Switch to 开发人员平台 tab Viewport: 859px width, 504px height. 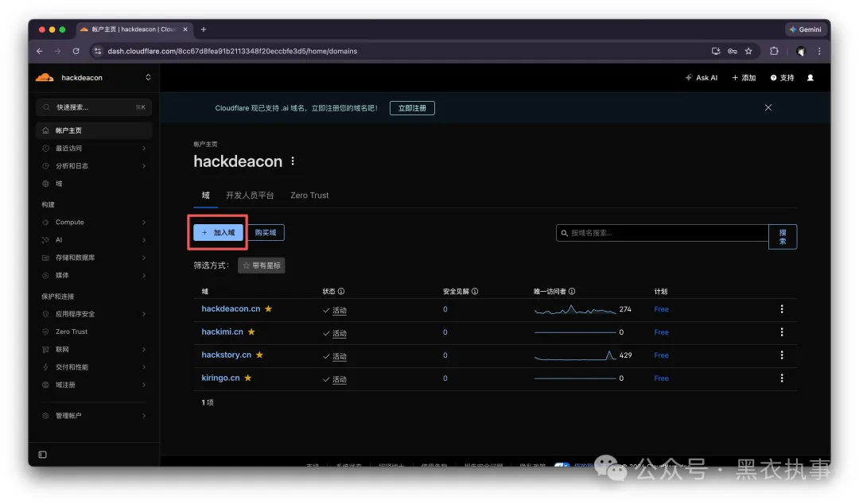coord(250,195)
